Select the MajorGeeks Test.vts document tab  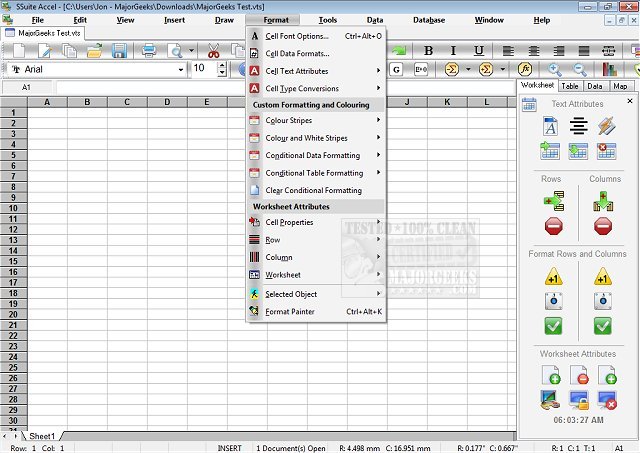pyautogui.click(x=43, y=33)
